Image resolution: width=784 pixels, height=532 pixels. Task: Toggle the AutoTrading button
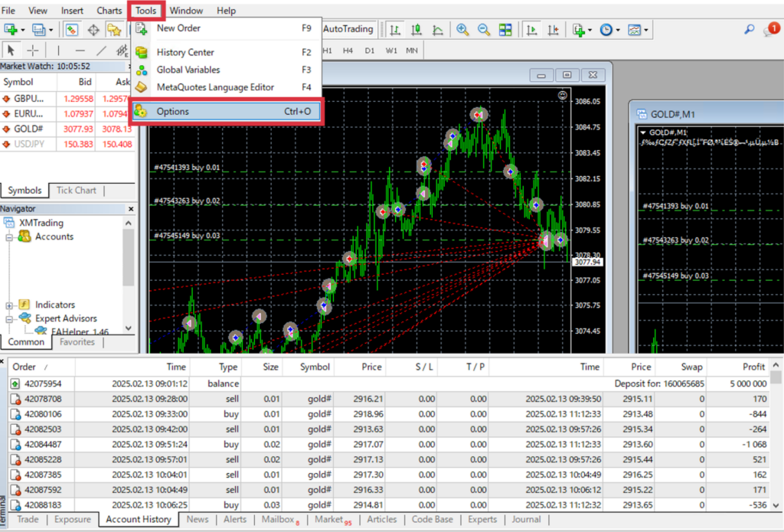(x=348, y=29)
